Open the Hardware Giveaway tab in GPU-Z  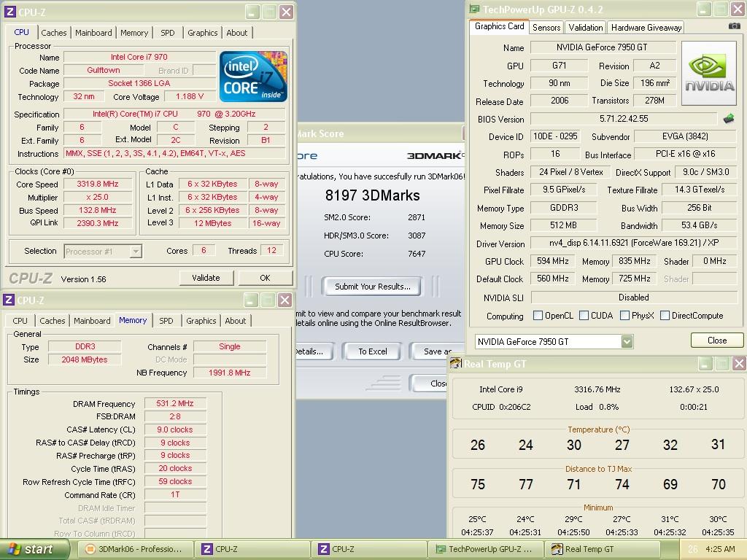click(x=646, y=28)
